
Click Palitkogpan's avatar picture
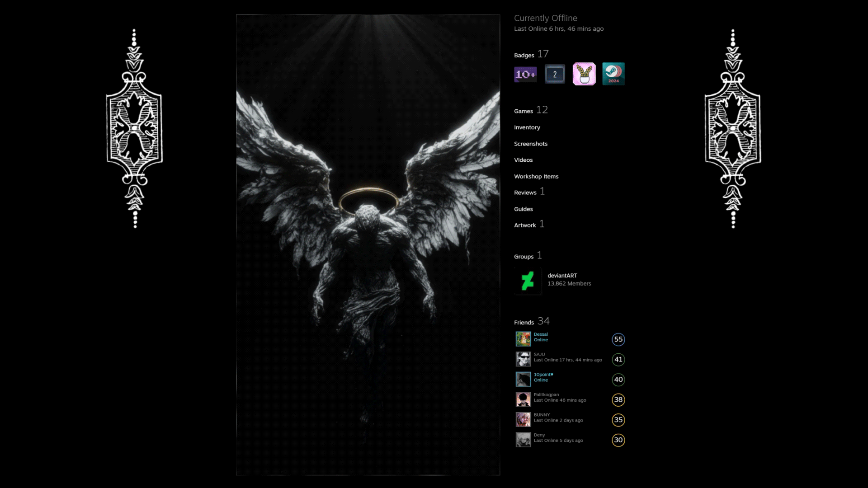523,399
